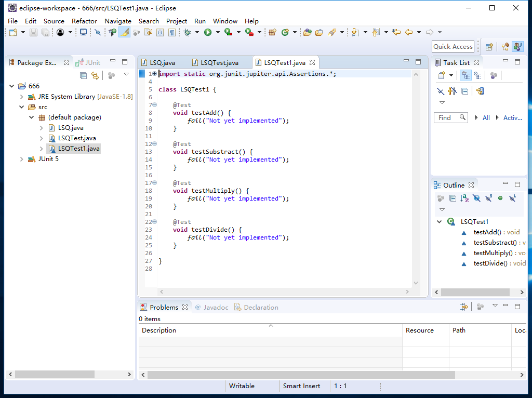Click the New file toolbar icon
Image resolution: width=532 pixels, height=398 pixels.
pos(13,32)
